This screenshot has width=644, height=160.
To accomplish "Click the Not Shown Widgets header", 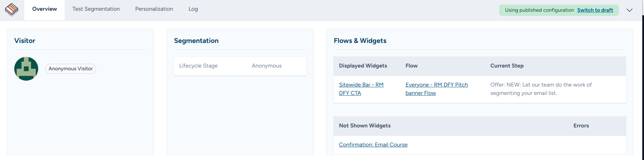I will click(x=364, y=126).
